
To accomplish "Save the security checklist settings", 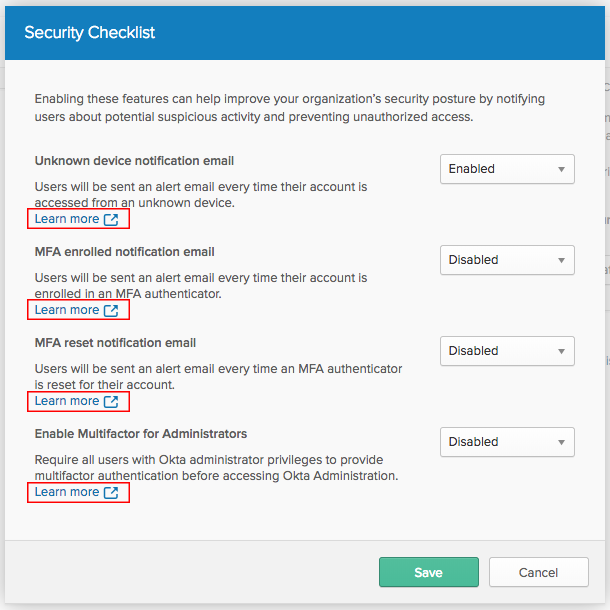I will pos(429,572).
